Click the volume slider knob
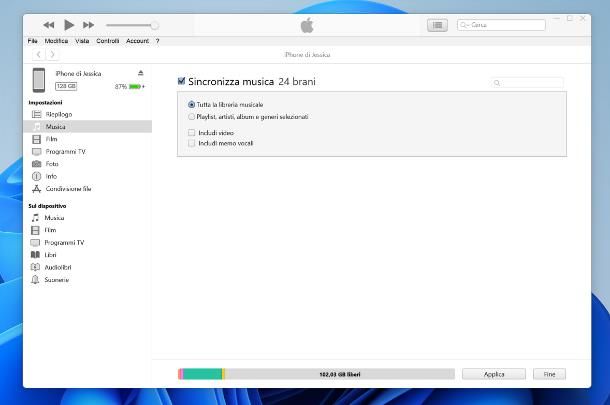The height and width of the screenshot is (405, 610). 154,25
